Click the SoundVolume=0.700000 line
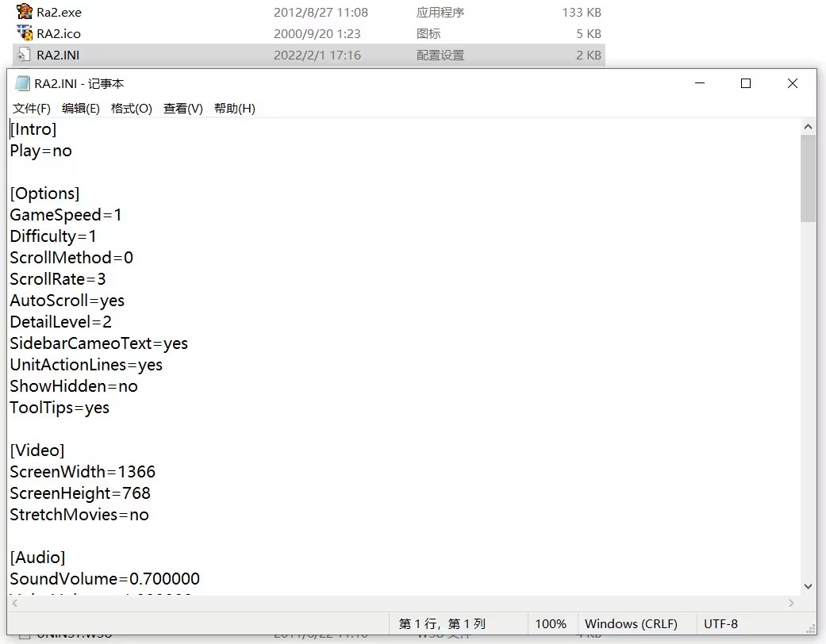Viewport: 826px width, 644px height. pyautogui.click(x=105, y=579)
